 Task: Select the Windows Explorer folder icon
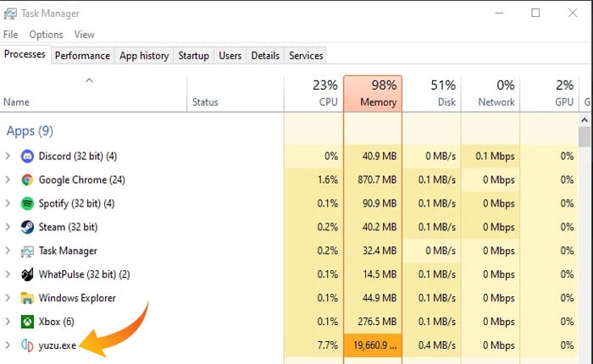click(27, 298)
